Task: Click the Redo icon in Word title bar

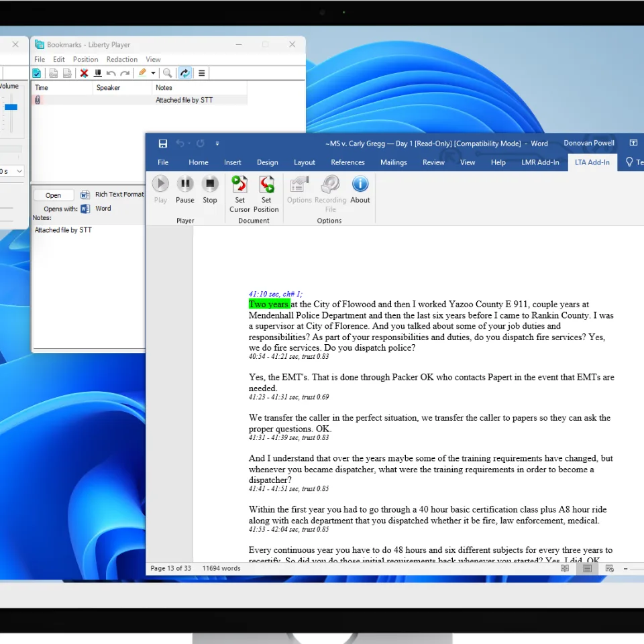Action: coord(201,144)
